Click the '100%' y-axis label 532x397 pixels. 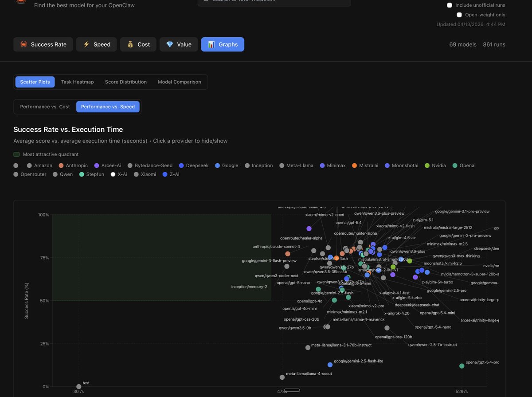[x=43, y=215]
